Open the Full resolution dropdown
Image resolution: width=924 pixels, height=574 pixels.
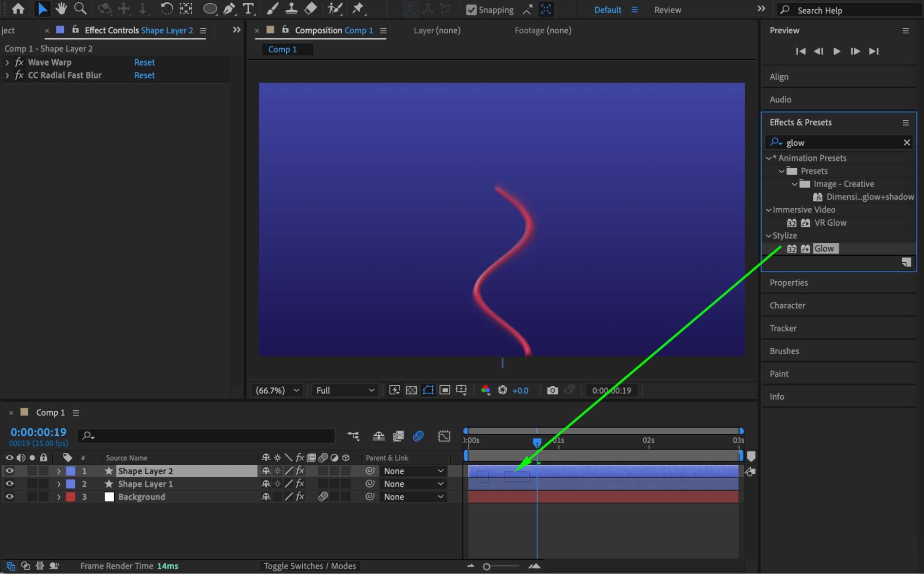345,390
